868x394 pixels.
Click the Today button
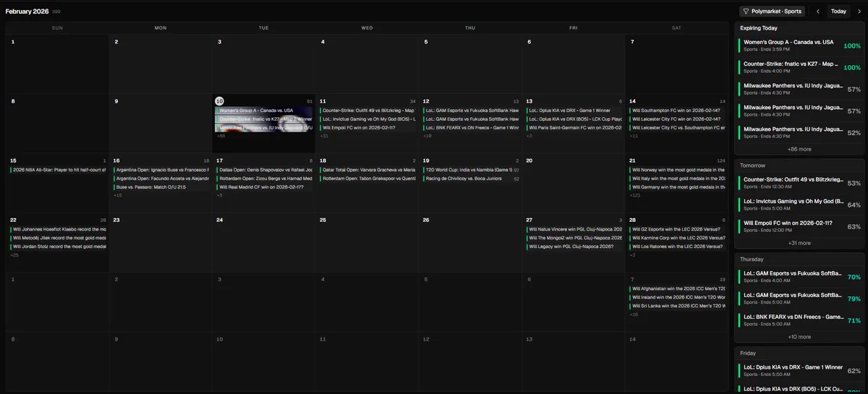(838, 12)
